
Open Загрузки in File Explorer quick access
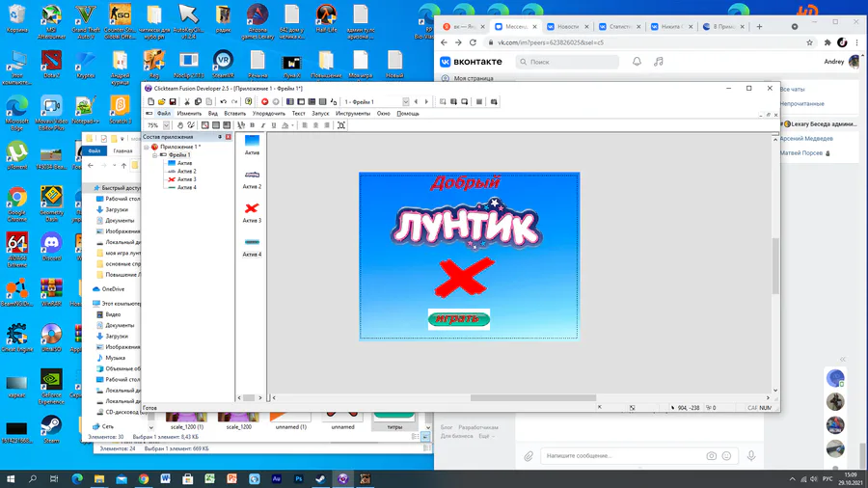[117, 209]
